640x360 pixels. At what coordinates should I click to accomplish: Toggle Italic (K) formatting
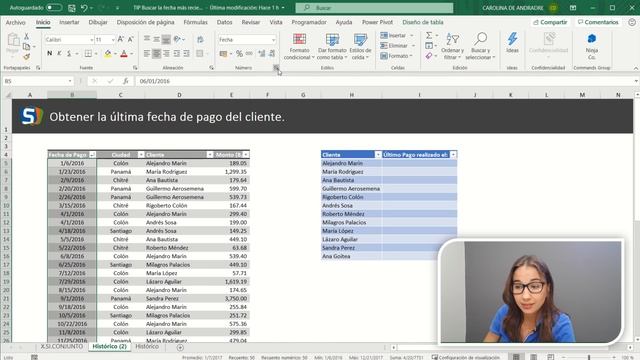coord(59,53)
